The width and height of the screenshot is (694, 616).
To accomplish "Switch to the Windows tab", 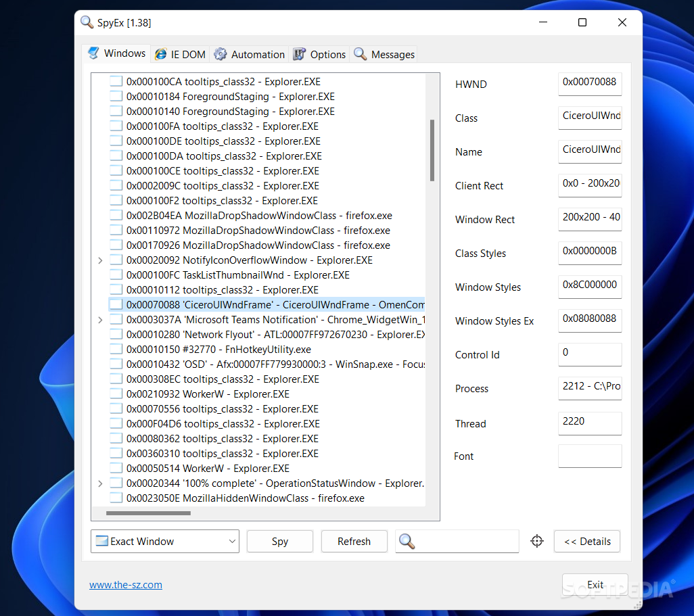I will click(x=117, y=53).
